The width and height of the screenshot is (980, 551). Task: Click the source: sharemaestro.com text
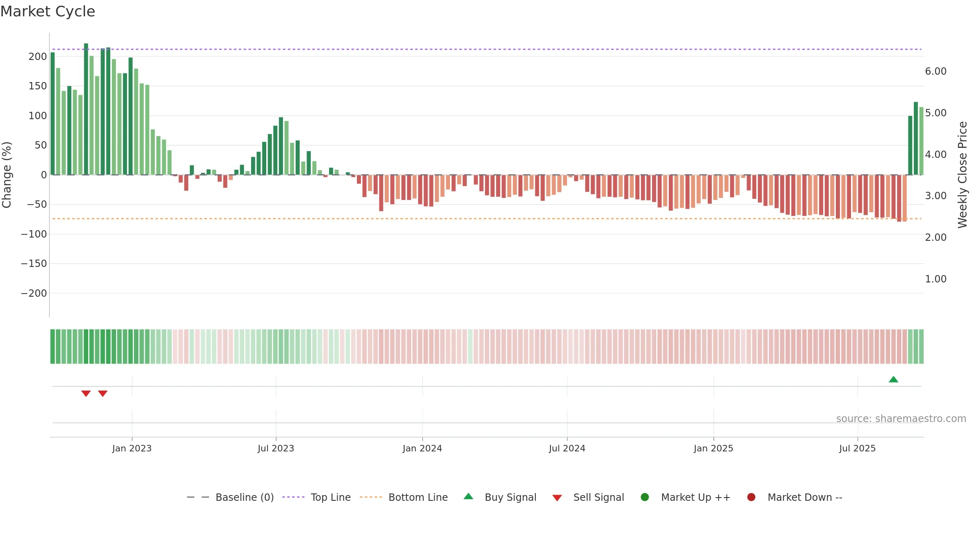pos(901,419)
